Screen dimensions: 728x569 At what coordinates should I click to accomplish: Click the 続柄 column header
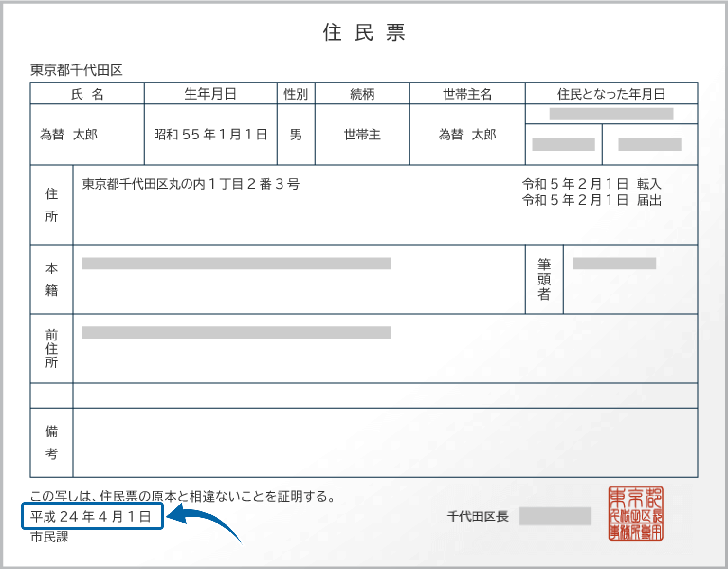(x=363, y=94)
